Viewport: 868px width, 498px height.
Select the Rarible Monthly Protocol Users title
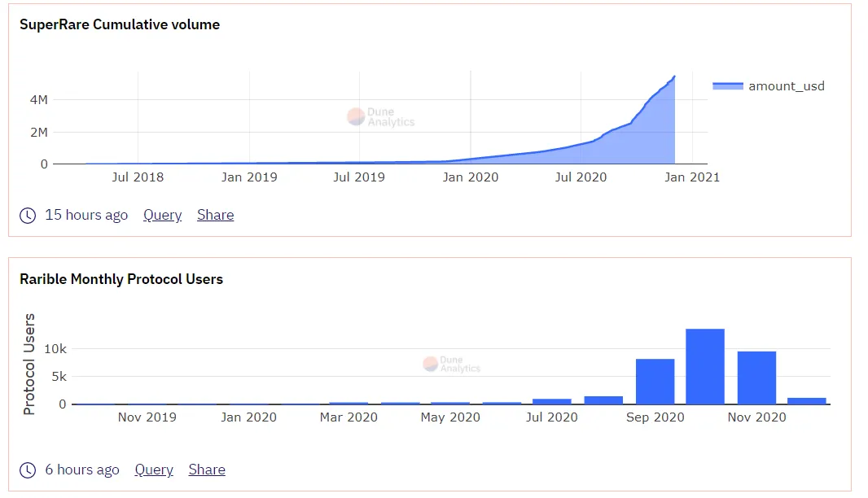pyautogui.click(x=121, y=279)
